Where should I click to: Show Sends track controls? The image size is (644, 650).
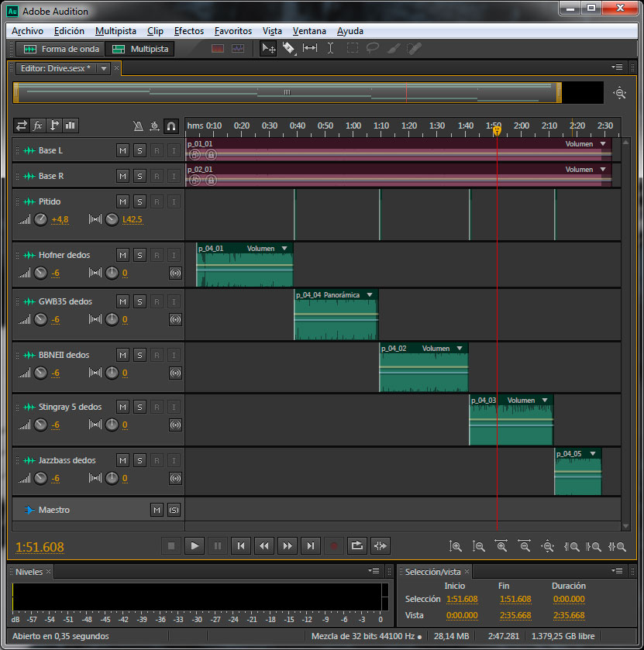(54, 126)
